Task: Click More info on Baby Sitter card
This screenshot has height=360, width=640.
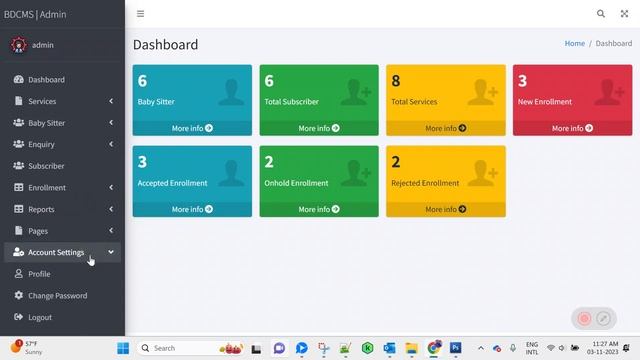Action: coord(192,128)
